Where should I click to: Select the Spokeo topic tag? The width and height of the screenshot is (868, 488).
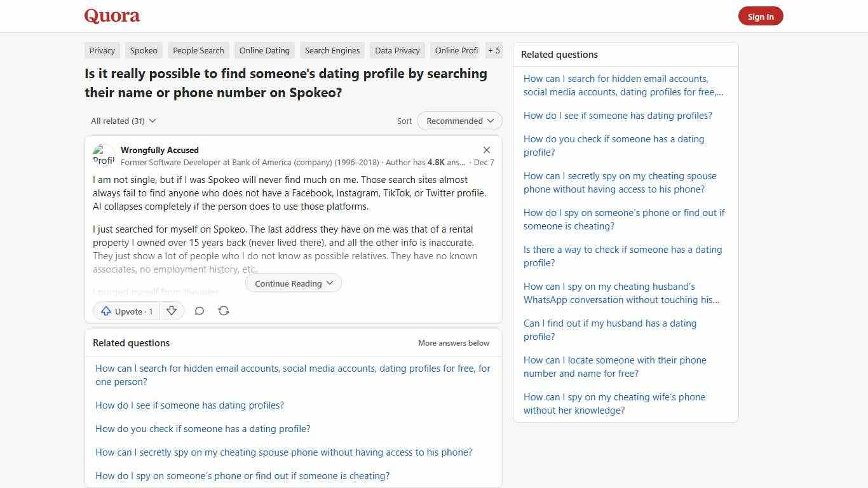tap(144, 50)
